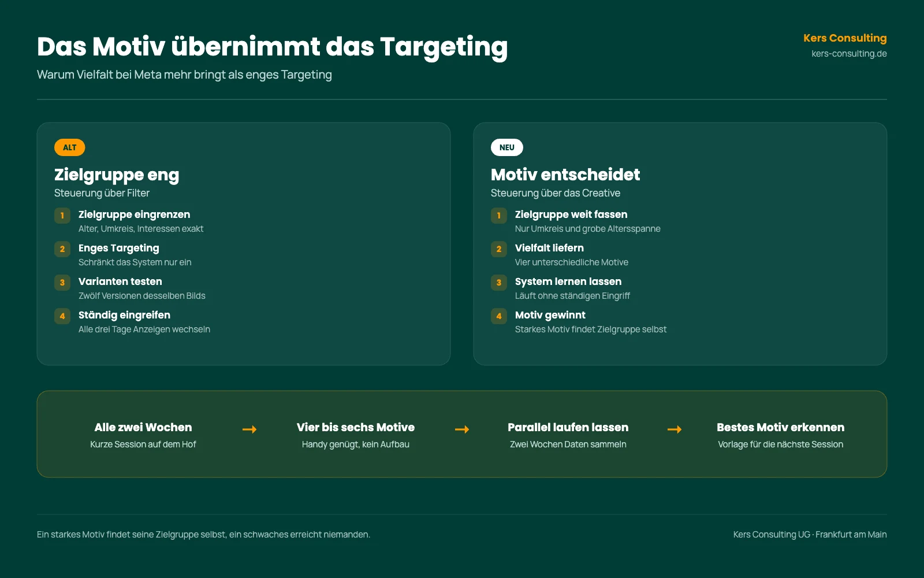924x578 pixels.
Task: Click the Kers Consulting brand name
Action: tap(845, 38)
